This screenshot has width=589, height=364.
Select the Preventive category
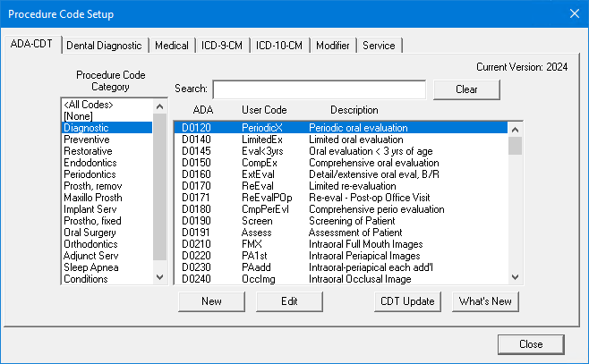pos(87,140)
